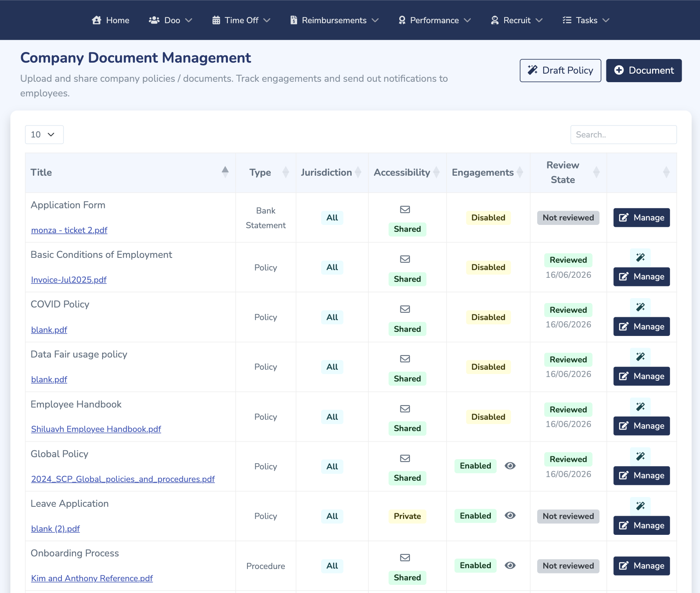Click the add Document button

644,70
